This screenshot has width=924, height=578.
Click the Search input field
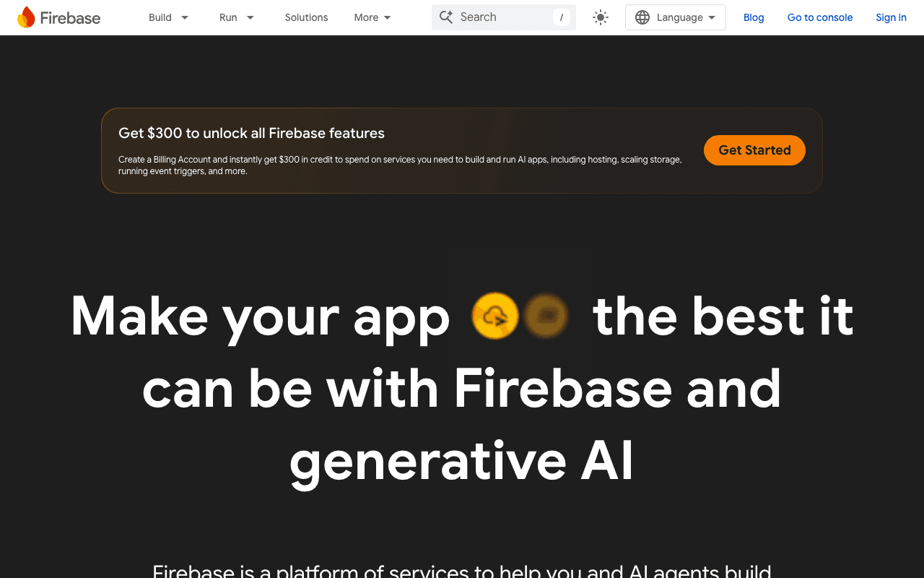click(504, 17)
